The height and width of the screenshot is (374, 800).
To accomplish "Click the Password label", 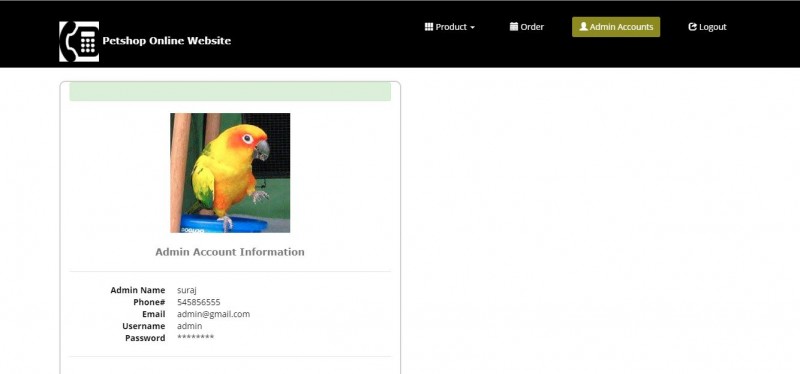I will pos(145,338).
